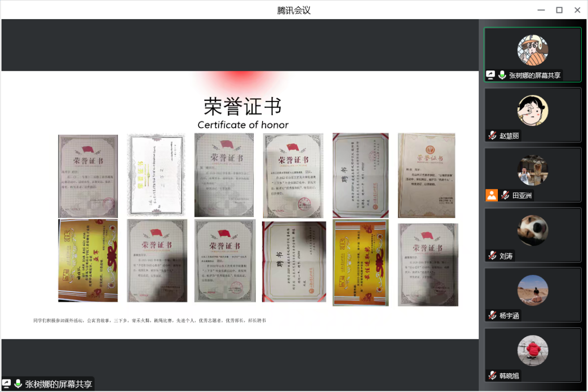The image size is (588, 392).
Task: Click the bottom-left green microphone status icon
Action: pos(18,384)
